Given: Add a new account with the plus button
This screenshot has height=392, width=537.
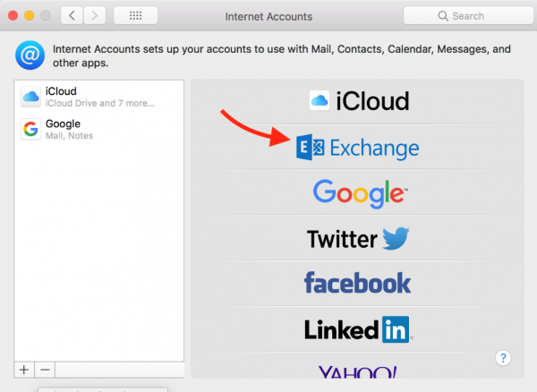Looking at the screenshot, I should click(24, 370).
